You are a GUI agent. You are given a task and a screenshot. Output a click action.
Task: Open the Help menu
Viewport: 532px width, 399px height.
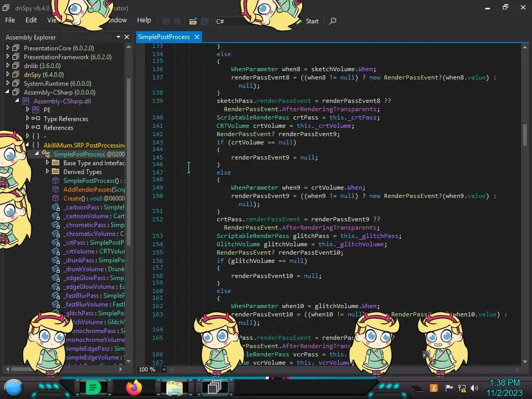pos(144,20)
